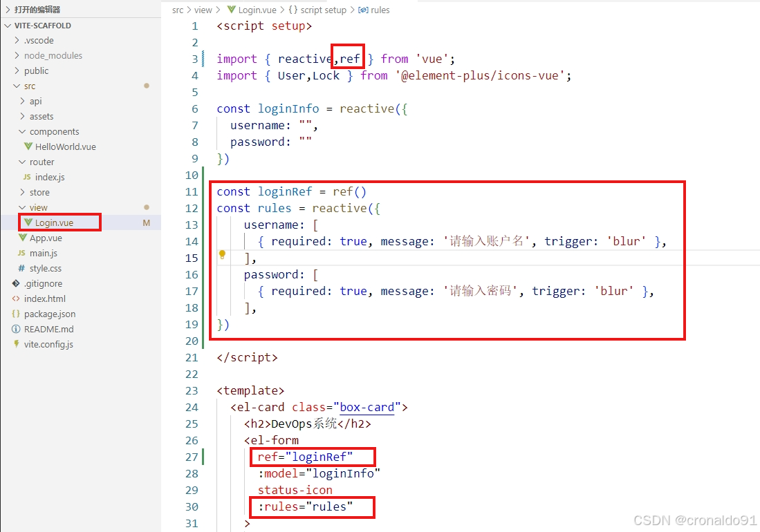Select Login.vue in the file tree

coord(54,222)
